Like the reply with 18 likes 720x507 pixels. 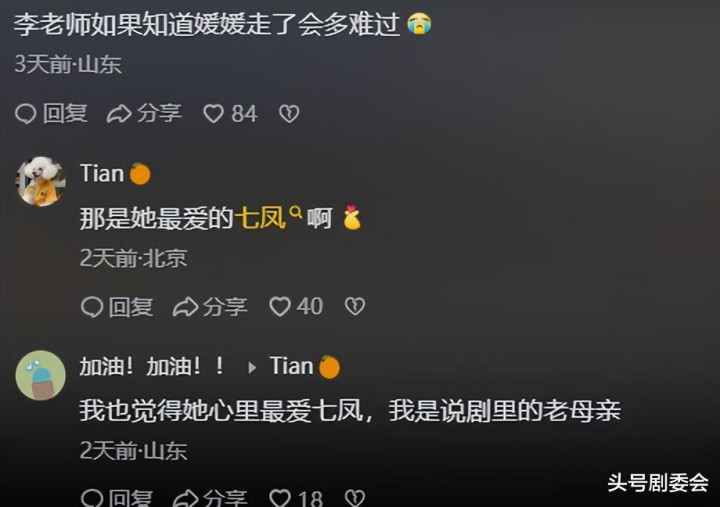click(x=296, y=497)
